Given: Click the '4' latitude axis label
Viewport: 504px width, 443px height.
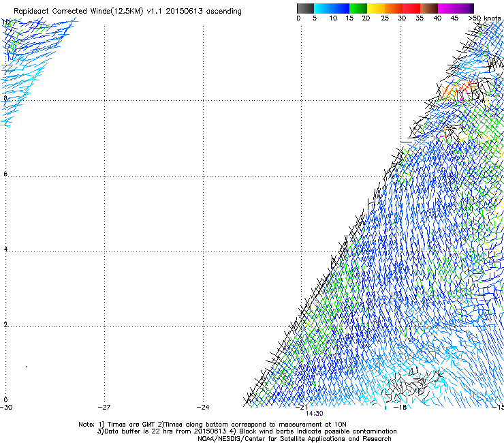Looking at the screenshot, I should coord(5,249).
